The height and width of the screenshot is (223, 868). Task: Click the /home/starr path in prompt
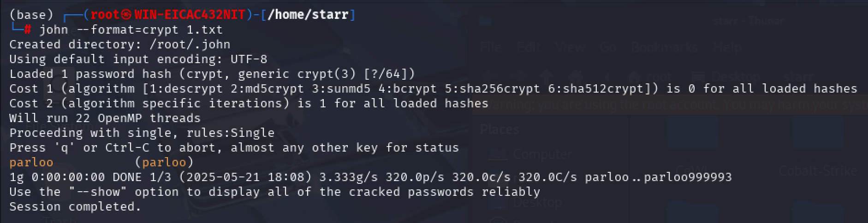(308, 15)
